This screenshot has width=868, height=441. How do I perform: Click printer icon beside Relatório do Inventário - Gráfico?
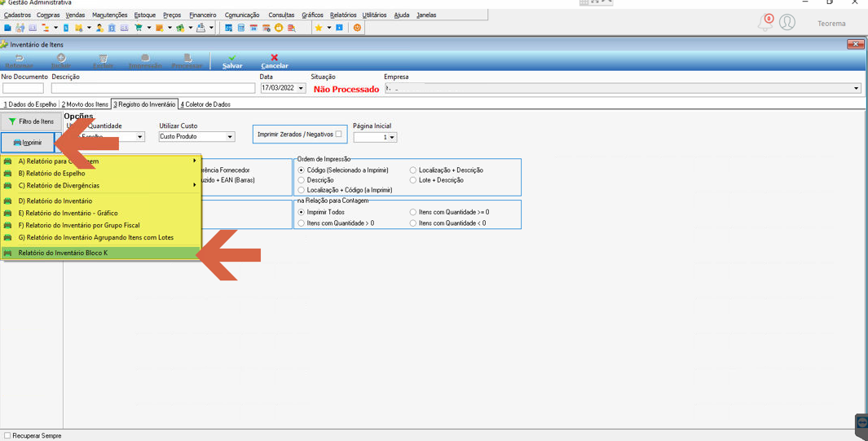(8, 213)
